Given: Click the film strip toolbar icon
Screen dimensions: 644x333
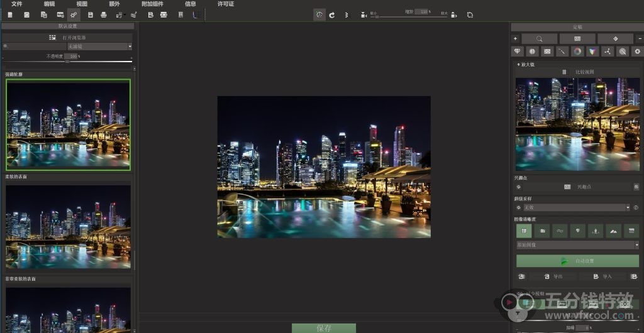Looking at the screenshot, I should pos(60,14).
